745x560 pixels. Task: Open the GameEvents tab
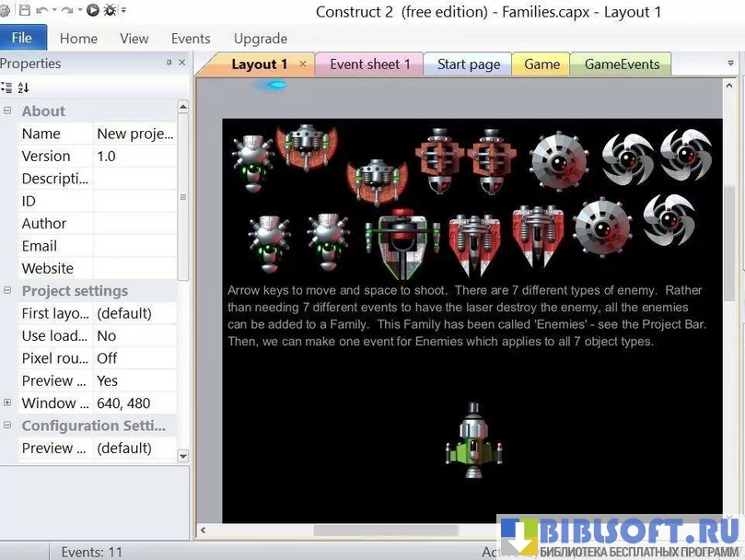[622, 64]
